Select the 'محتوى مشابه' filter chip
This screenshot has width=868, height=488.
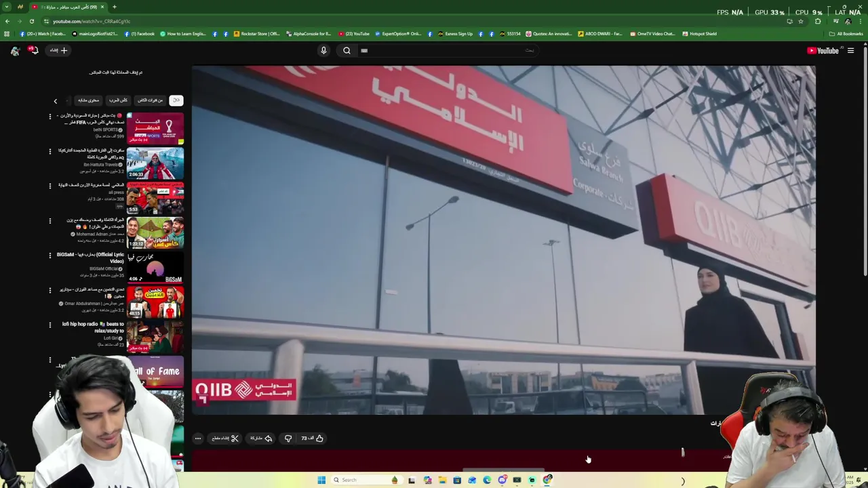click(88, 100)
